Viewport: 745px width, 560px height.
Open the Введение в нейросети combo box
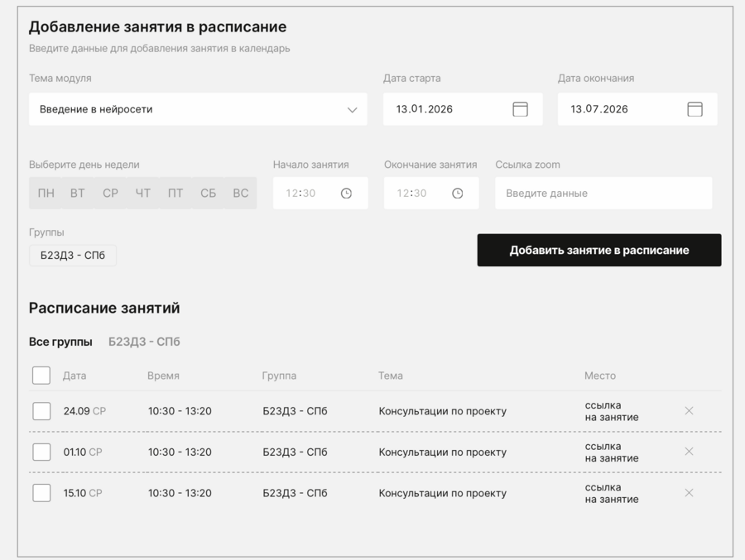[198, 109]
